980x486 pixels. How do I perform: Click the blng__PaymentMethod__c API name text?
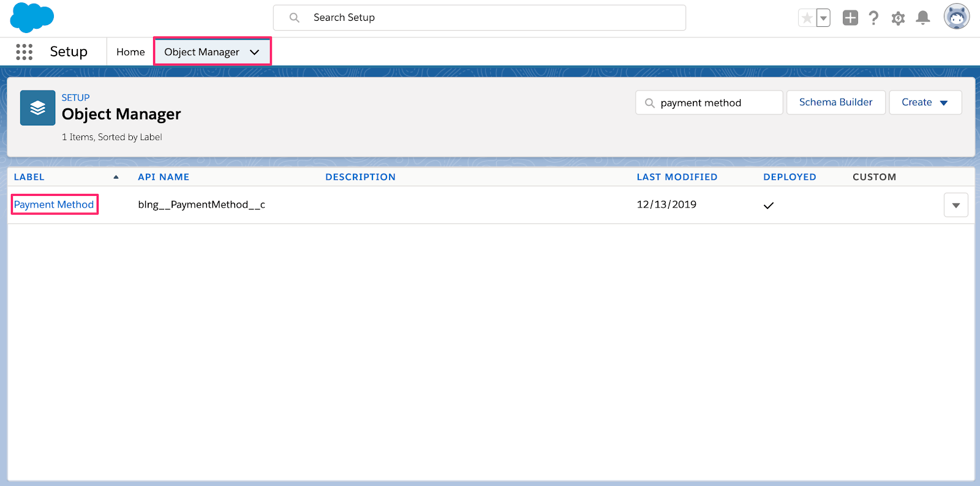(x=202, y=204)
